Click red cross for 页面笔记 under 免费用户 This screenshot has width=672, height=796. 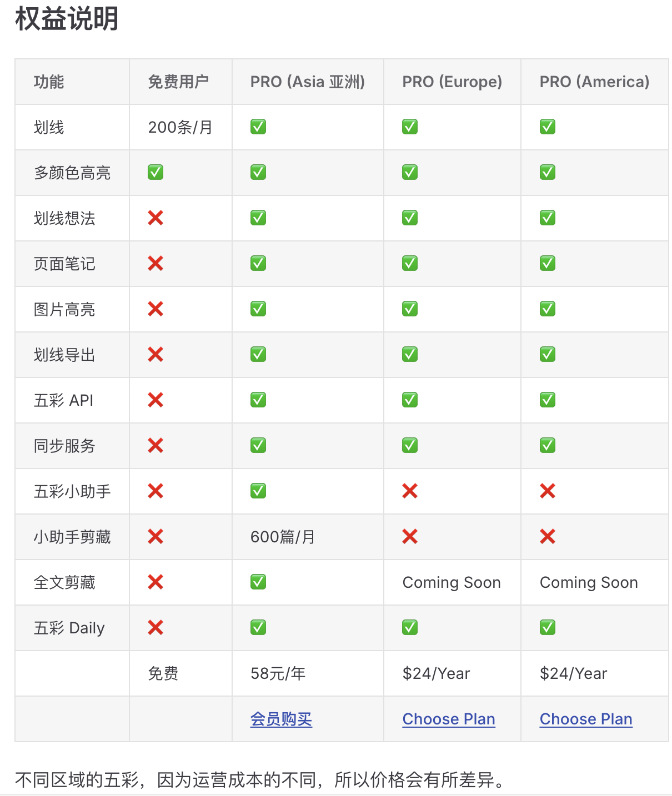click(156, 264)
